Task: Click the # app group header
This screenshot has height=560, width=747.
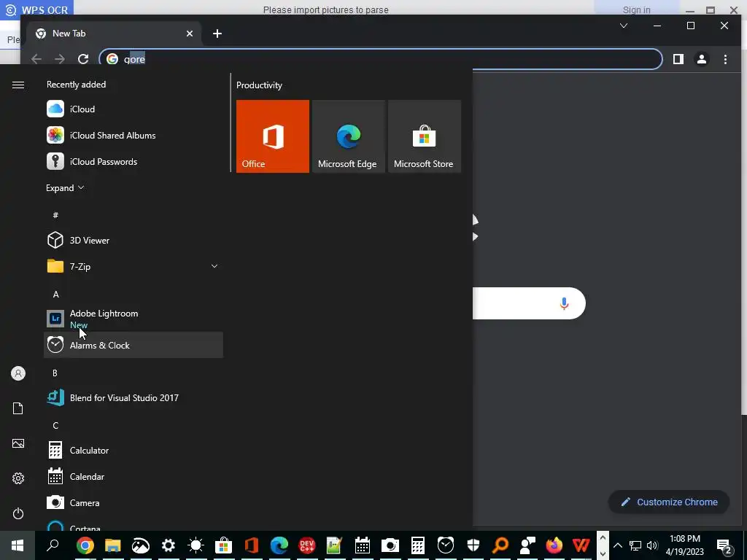Action: tap(55, 215)
